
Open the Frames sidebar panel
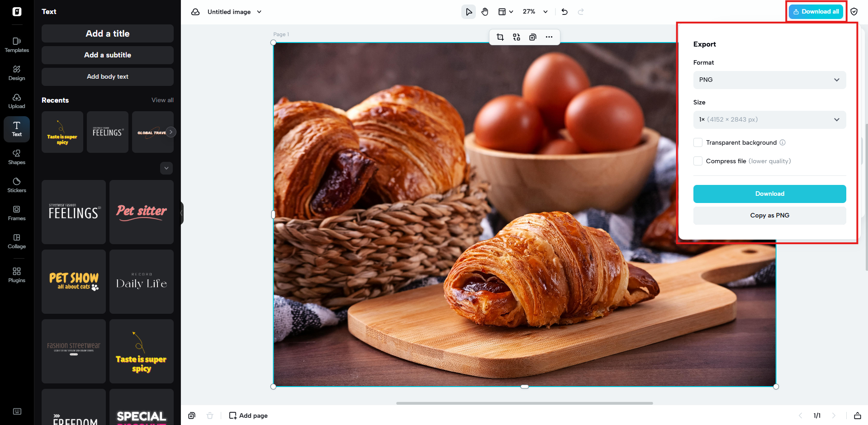pos(17,213)
